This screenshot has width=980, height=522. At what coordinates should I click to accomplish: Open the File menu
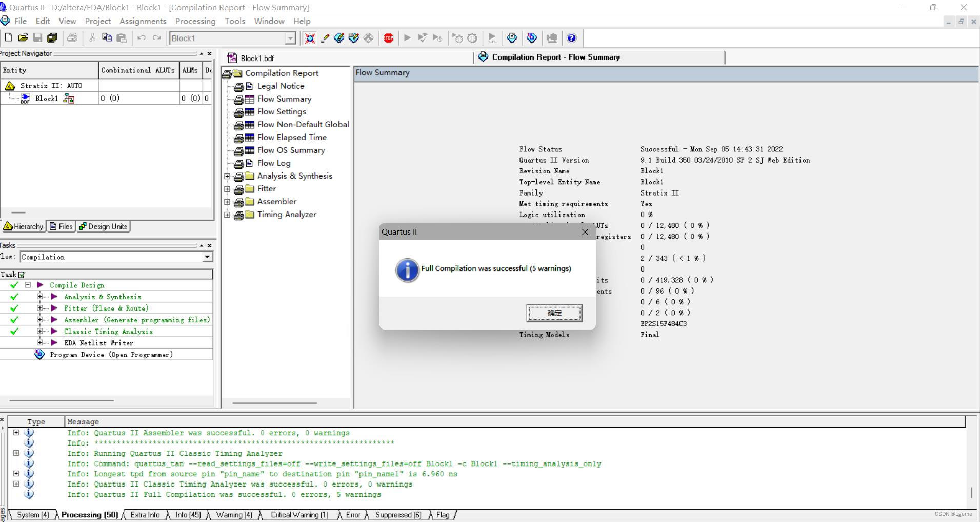tap(21, 21)
